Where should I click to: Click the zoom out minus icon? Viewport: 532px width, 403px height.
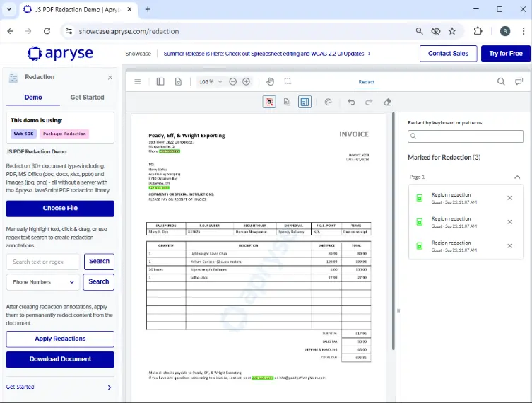[x=232, y=82]
